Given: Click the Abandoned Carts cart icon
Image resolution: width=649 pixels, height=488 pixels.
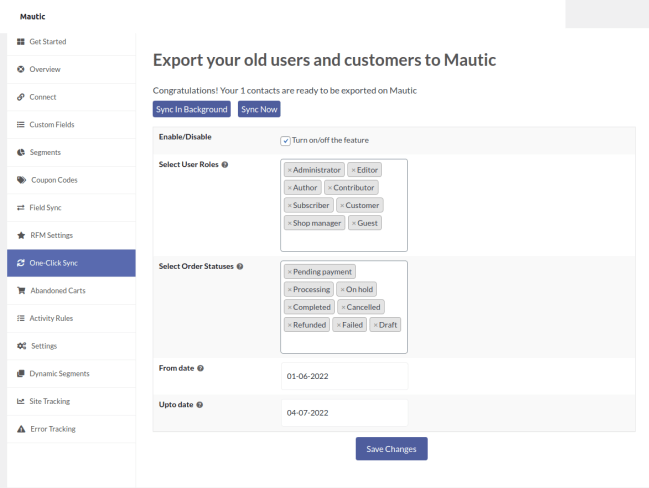Looking at the screenshot, I should point(21,291).
